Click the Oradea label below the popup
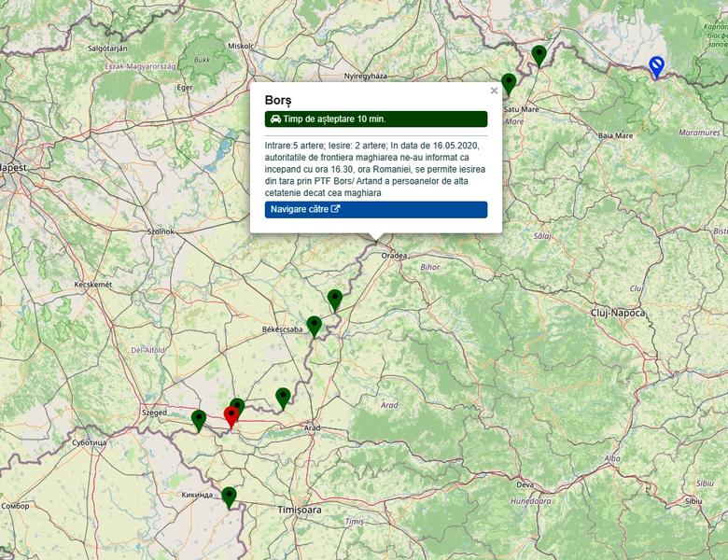Image resolution: width=728 pixels, height=560 pixels. tap(394, 255)
